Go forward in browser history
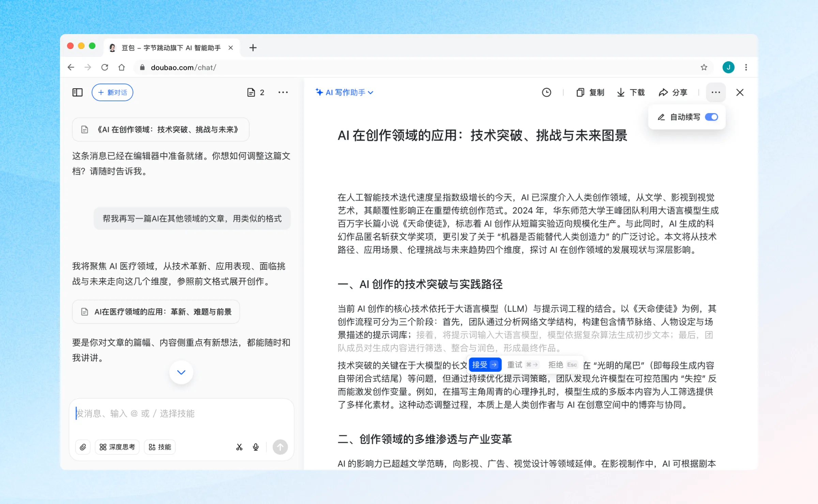Viewport: 818px width, 504px height. coord(88,67)
